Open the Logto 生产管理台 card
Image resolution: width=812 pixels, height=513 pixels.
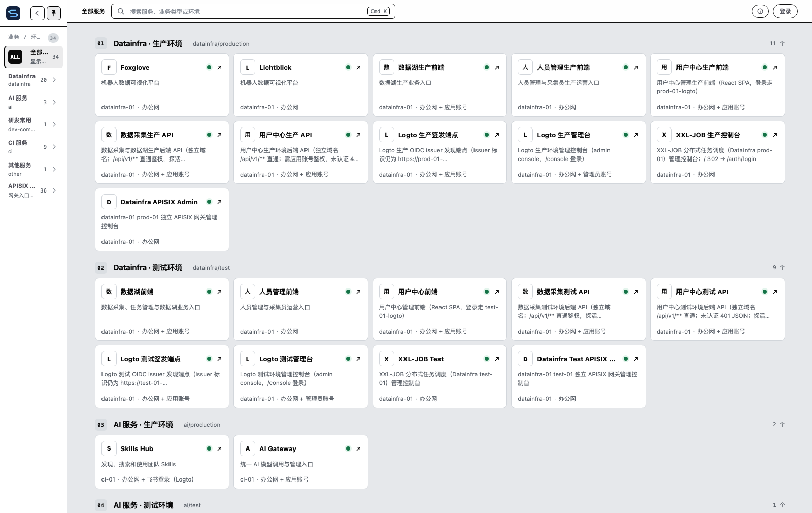click(x=578, y=152)
